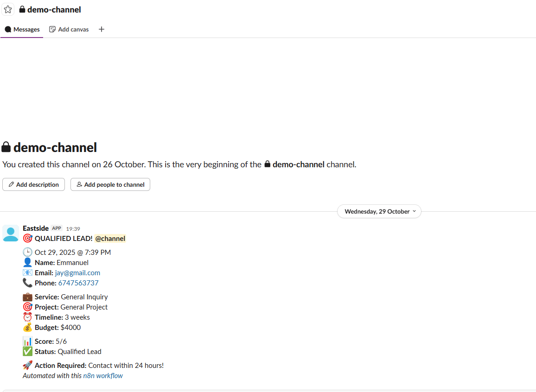Click the @channel mention

tap(110, 239)
